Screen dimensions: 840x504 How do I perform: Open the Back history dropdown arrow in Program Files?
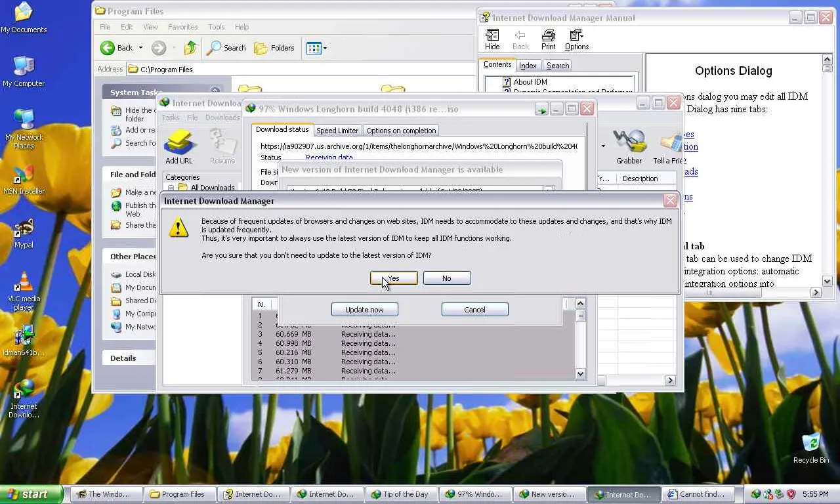[x=140, y=48]
